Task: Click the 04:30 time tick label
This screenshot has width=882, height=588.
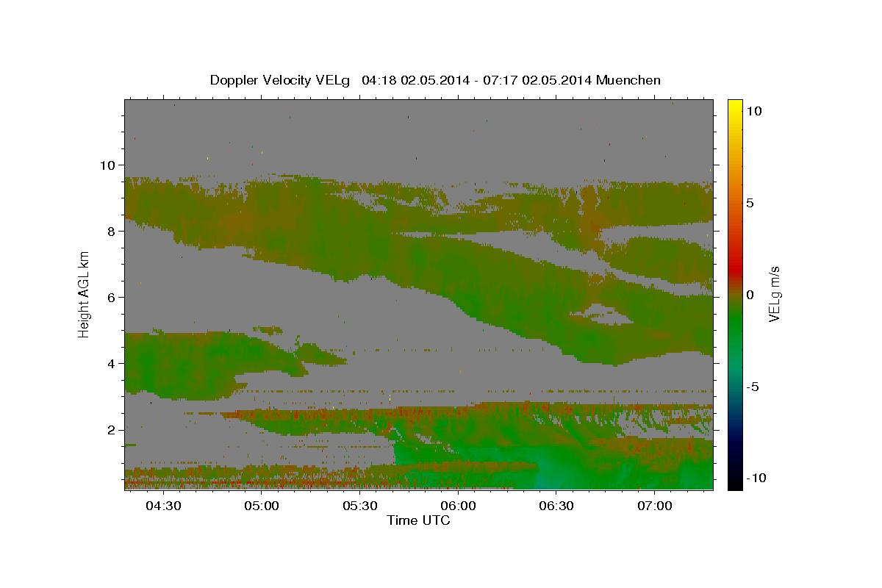Action: click(163, 506)
